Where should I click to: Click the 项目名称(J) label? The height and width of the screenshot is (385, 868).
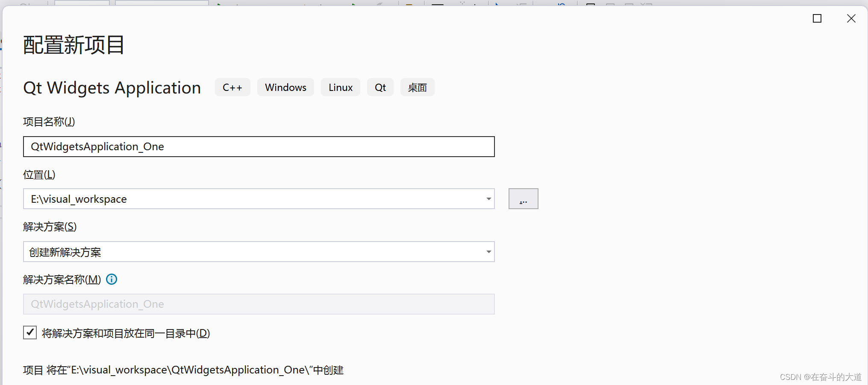click(x=49, y=122)
